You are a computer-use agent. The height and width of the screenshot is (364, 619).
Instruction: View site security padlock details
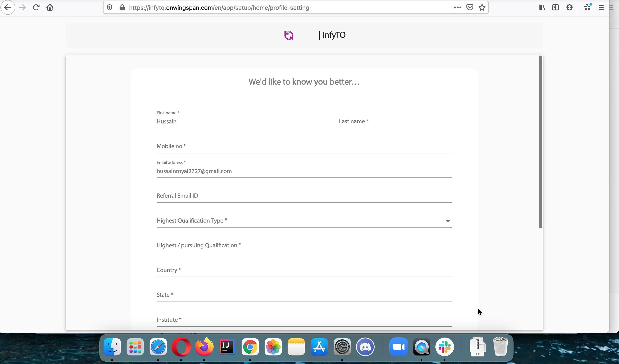coord(122,8)
